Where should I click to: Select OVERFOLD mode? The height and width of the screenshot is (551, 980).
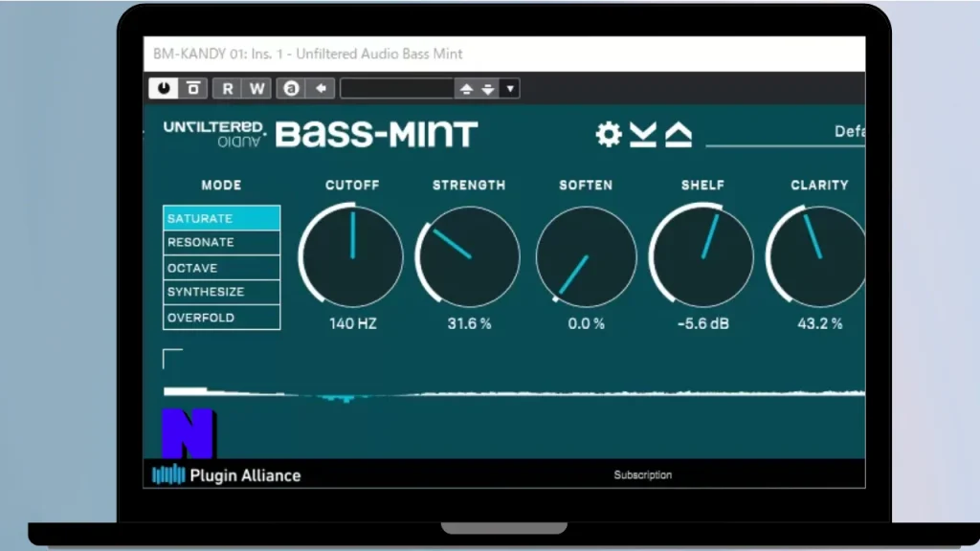221,318
